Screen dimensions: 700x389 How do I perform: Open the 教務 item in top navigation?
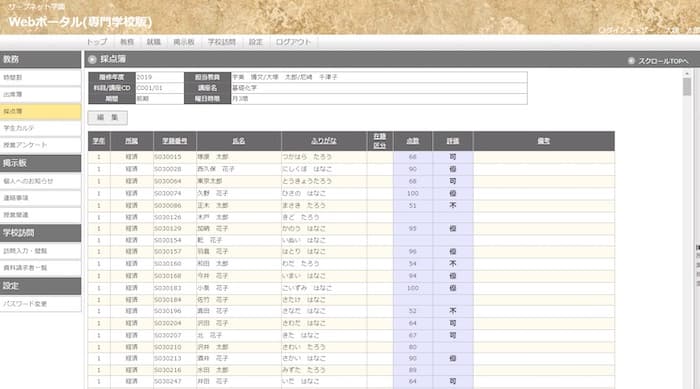point(127,42)
